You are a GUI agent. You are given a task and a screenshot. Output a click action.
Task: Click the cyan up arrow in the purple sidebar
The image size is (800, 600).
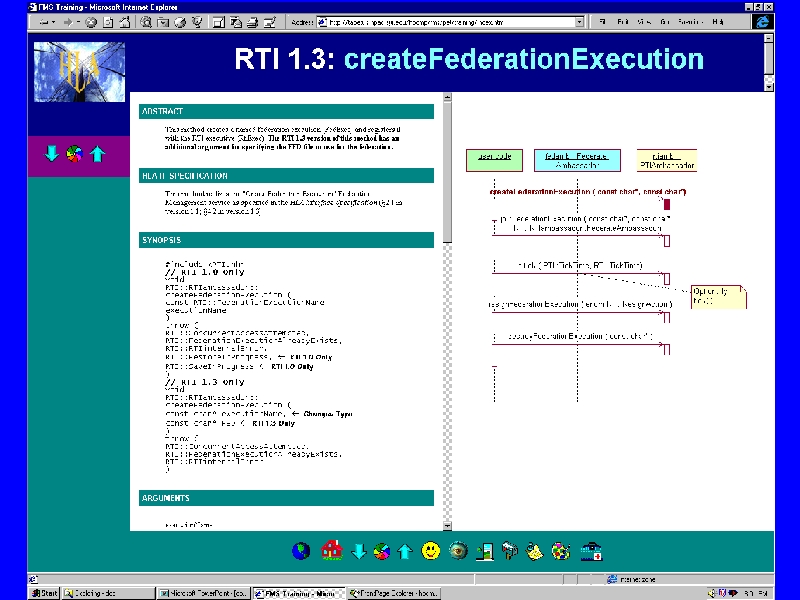tap(97, 154)
